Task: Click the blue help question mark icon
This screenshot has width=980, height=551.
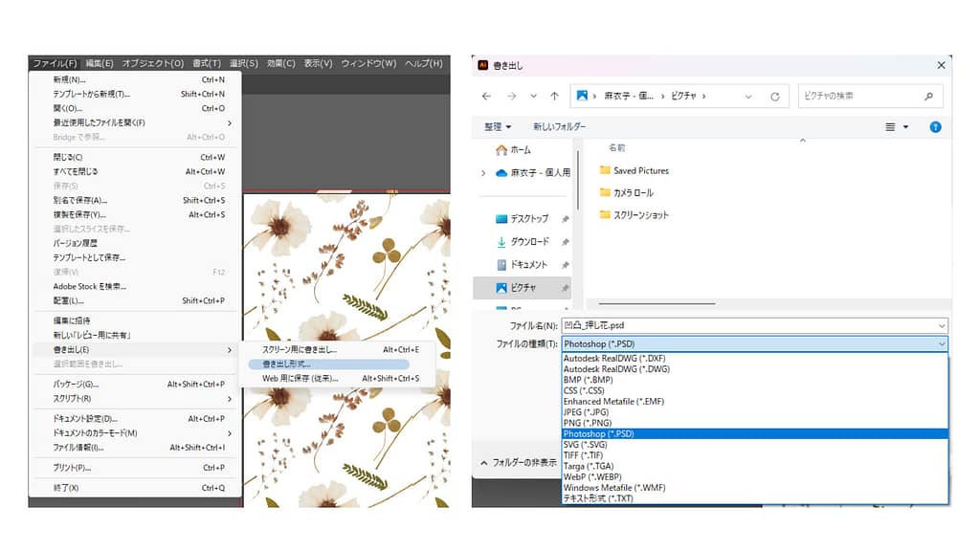Action: (x=935, y=126)
